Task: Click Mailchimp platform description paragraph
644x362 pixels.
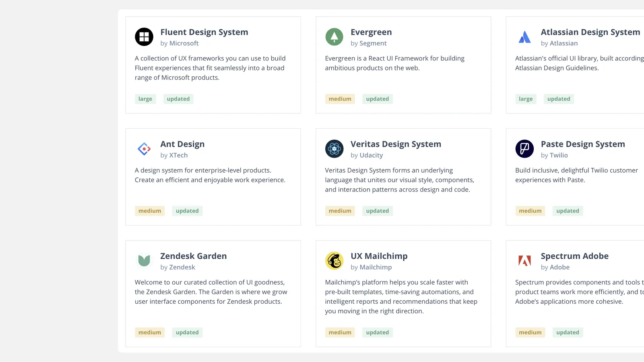Action: pyautogui.click(x=401, y=296)
